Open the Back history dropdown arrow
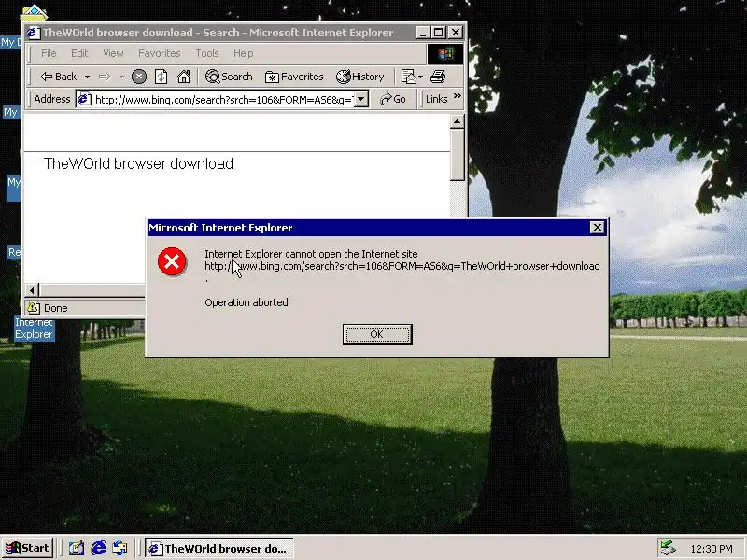Image resolution: width=747 pixels, height=560 pixels. pyautogui.click(x=87, y=77)
